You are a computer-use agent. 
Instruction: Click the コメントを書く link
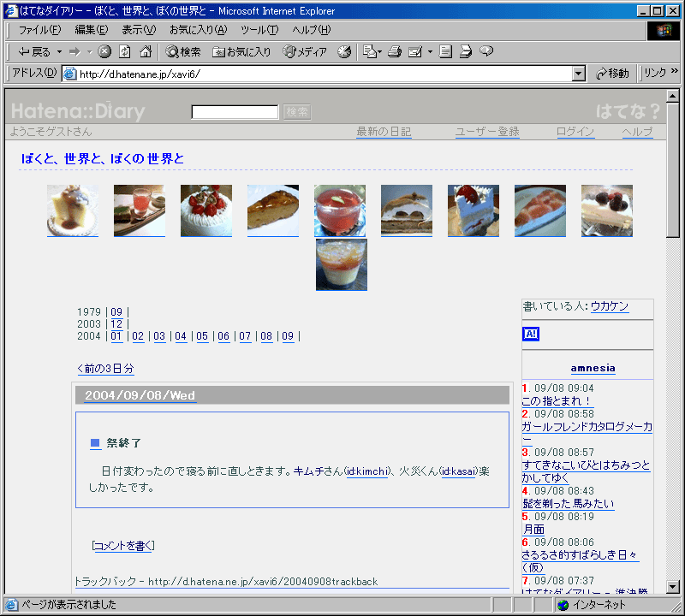coord(123,546)
